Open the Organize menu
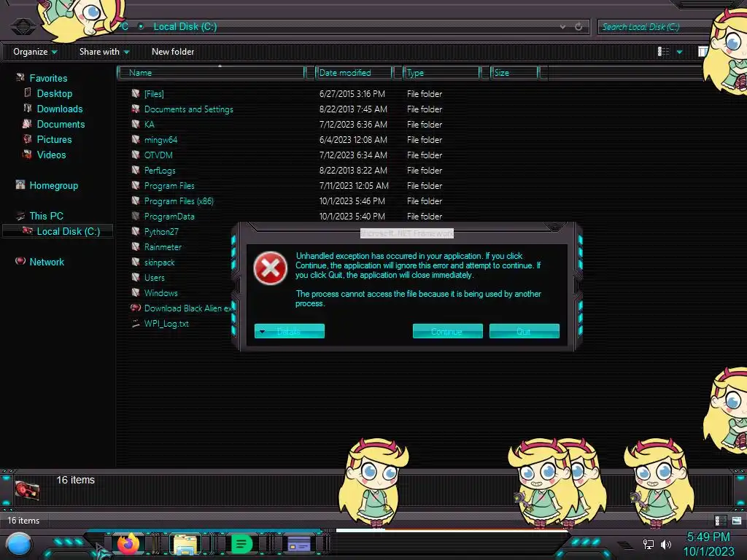747x560 pixels. 35,52
